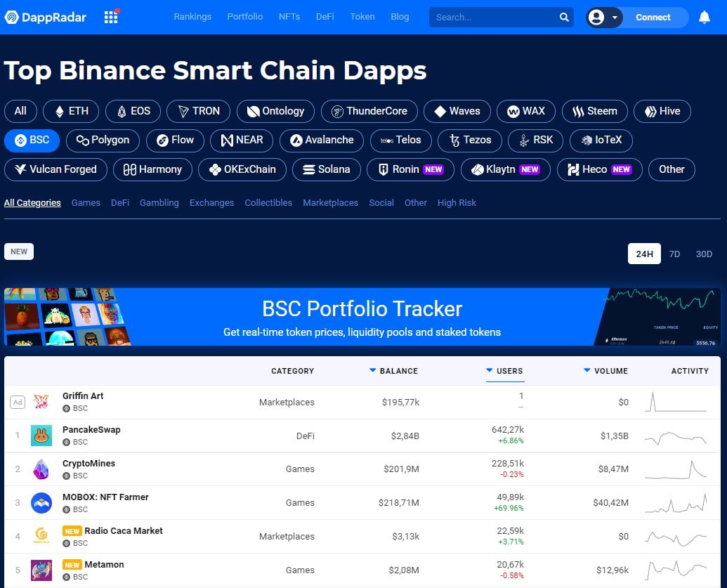This screenshot has width=727, height=588.
Task: Select the 24H time range
Action: tap(644, 254)
